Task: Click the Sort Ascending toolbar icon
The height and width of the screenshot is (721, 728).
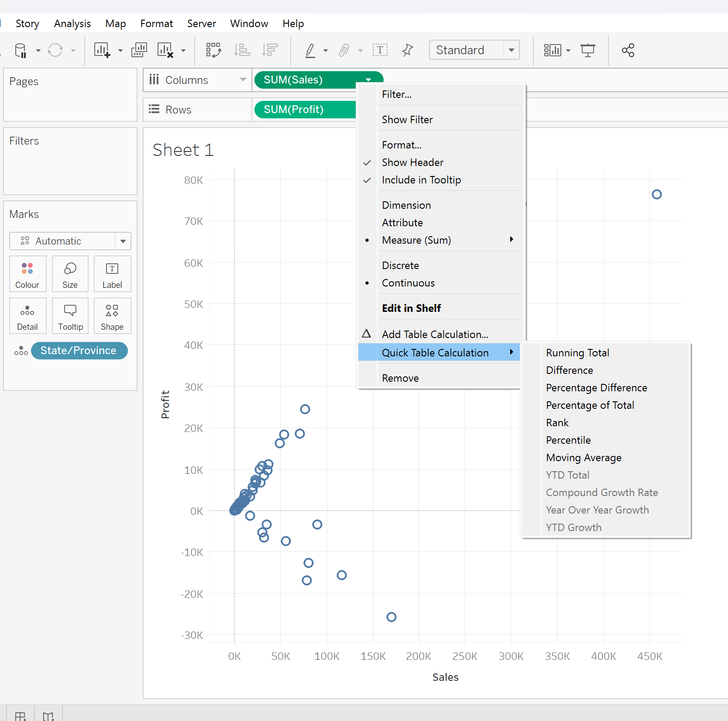Action: click(242, 50)
